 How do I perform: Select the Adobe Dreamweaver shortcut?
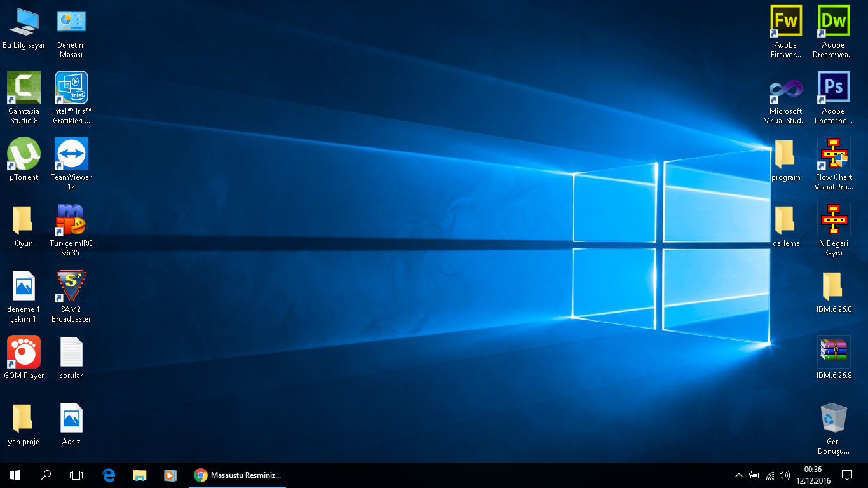pyautogui.click(x=833, y=33)
